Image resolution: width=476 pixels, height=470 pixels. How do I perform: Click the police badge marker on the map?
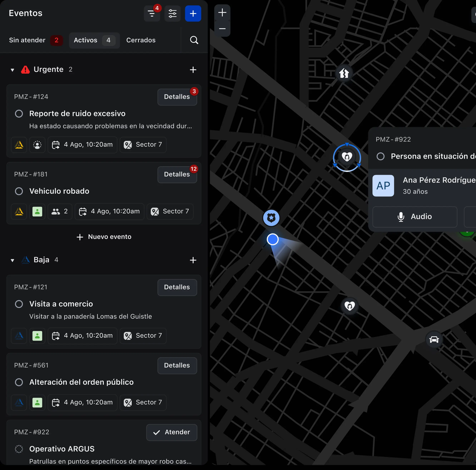(271, 218)
